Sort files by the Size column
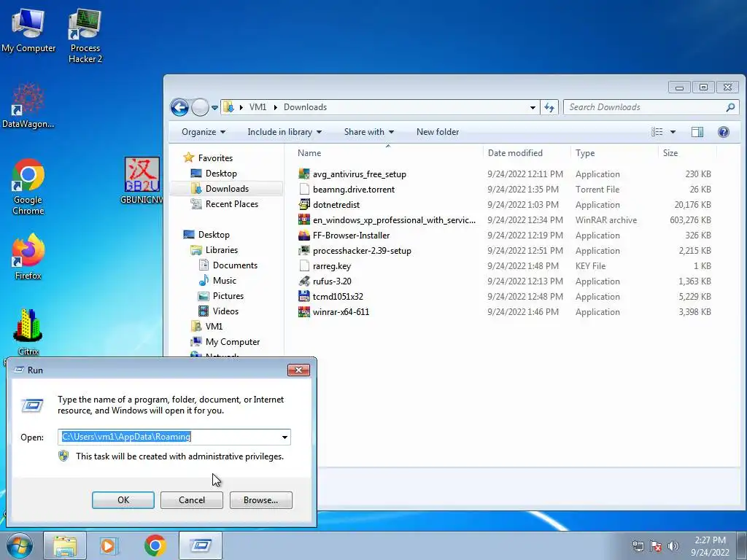Viewport: 747px width, 560px height. coord(687,153)
